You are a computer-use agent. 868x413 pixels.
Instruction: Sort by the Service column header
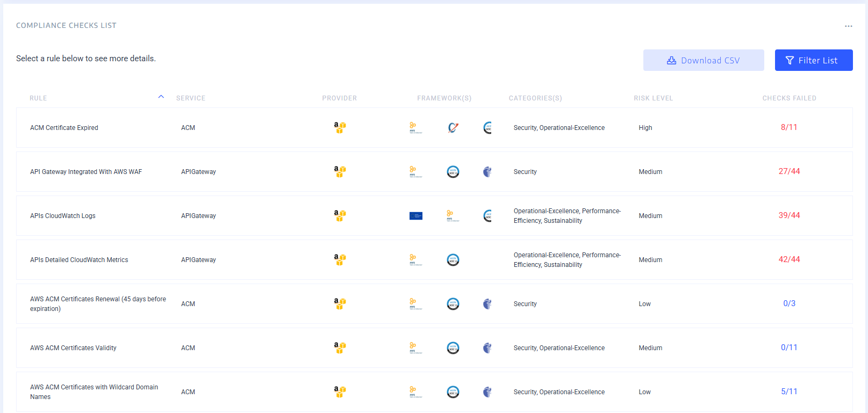[191, 98]
